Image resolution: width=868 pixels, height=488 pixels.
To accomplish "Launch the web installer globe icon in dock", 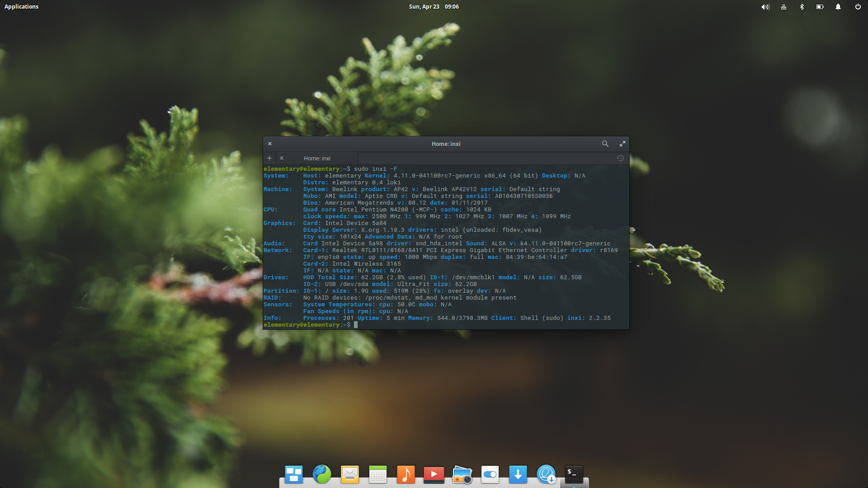I will [546, 474].
